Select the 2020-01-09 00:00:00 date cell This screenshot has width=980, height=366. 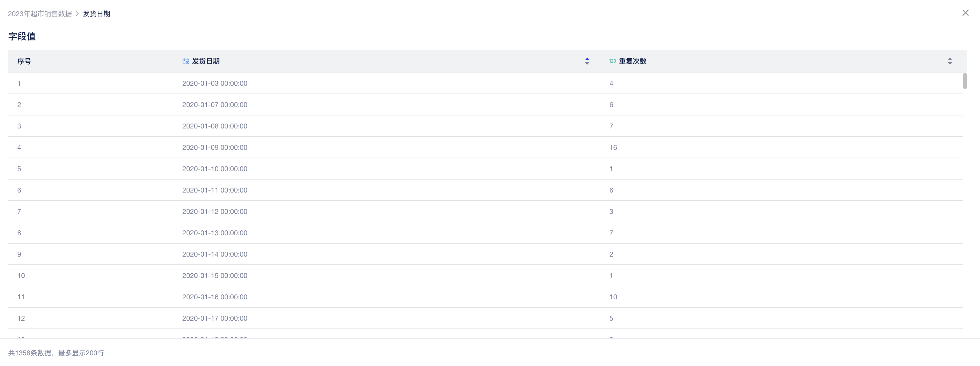point(215,147)
